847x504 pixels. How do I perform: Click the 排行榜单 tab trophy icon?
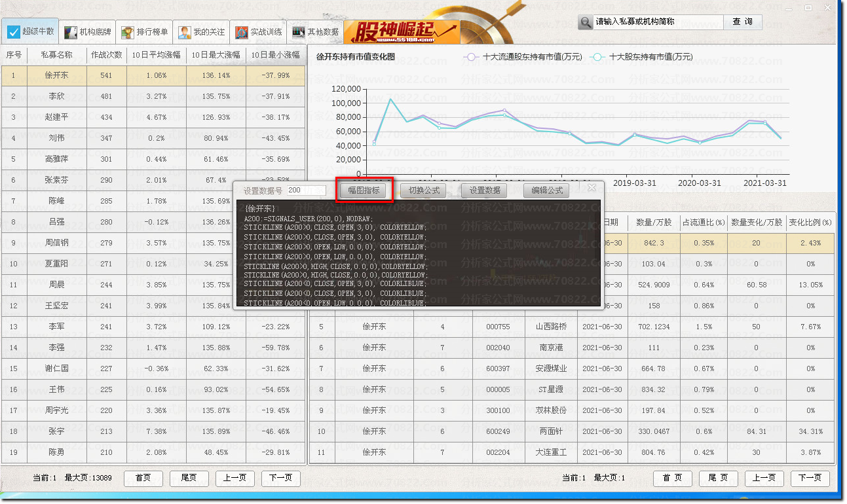[x=128, y=32]
